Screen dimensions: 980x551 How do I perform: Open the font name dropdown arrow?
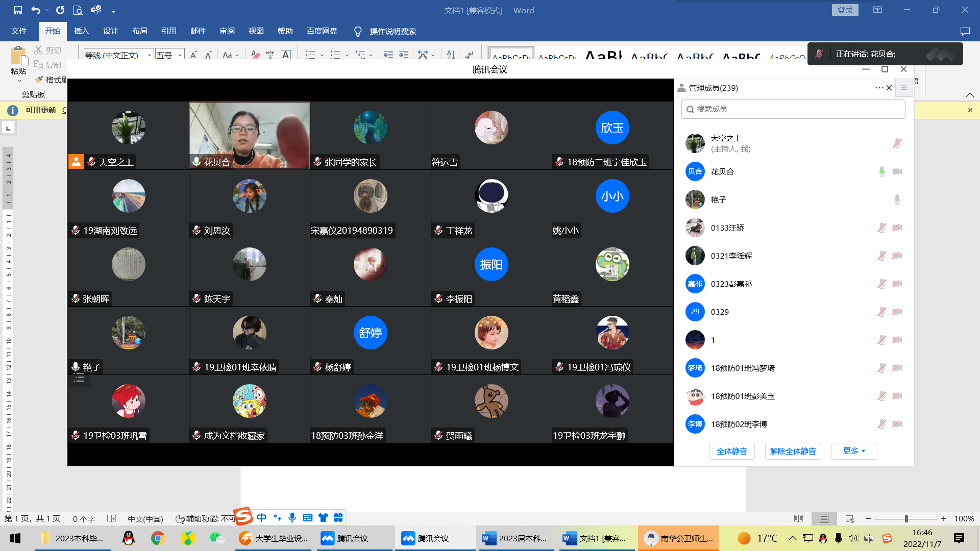tap(150, 55)
